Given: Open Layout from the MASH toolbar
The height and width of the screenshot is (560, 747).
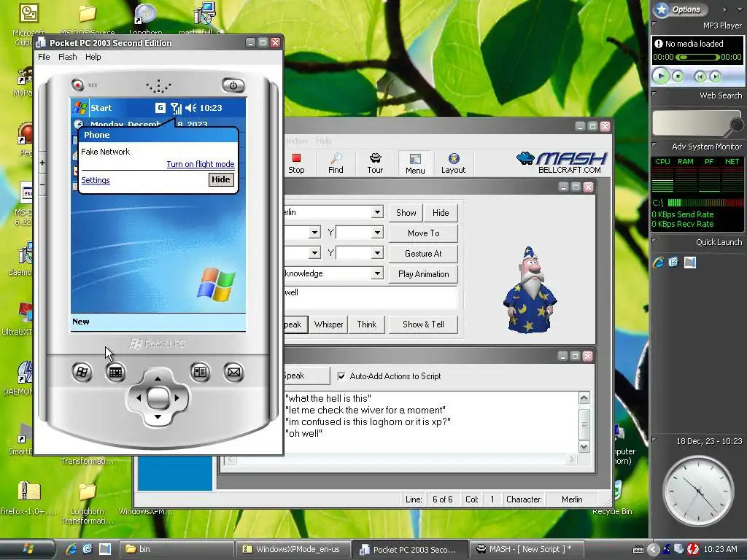Looking at the screenshot, I should coord(453,163).
